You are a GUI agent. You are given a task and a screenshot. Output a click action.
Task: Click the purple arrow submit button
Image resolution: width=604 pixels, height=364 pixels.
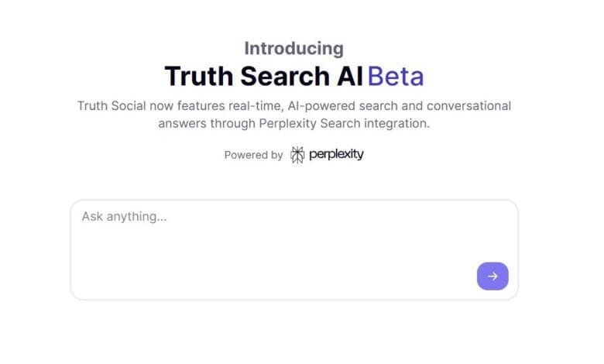click(492, 276)
